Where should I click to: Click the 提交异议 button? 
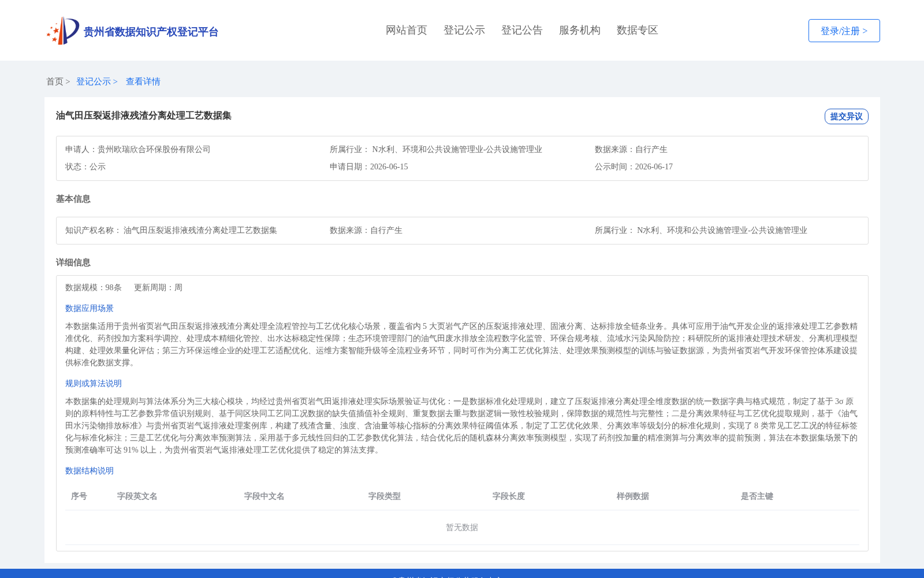coord(846,116)
